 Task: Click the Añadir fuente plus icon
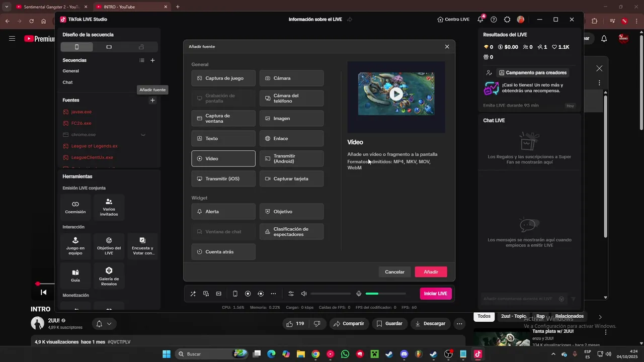(153, 100)
